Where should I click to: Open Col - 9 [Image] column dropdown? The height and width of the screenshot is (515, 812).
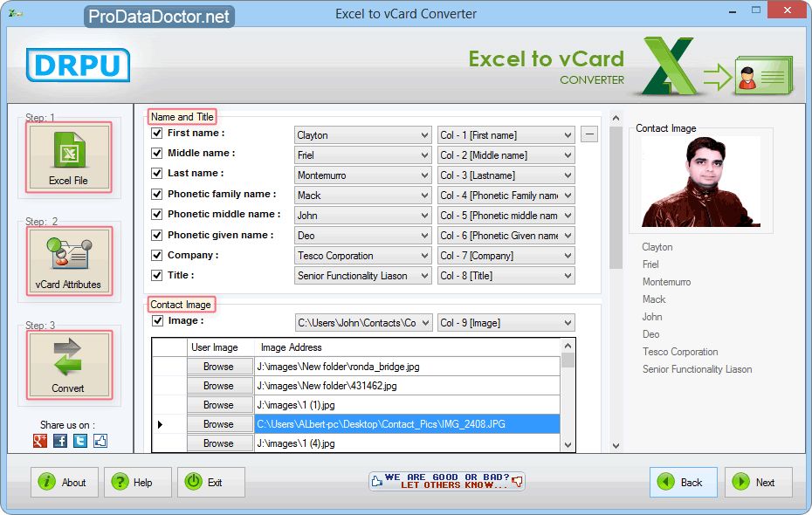[x=506, y=323]
